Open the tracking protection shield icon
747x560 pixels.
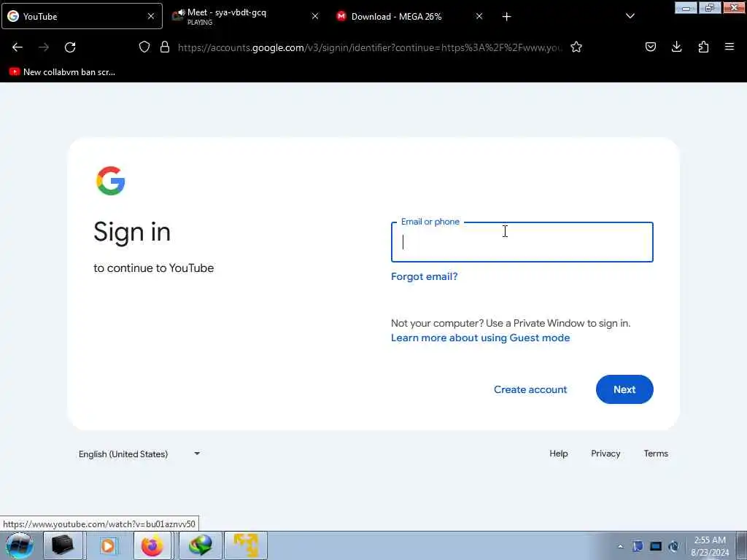[144, 47]
